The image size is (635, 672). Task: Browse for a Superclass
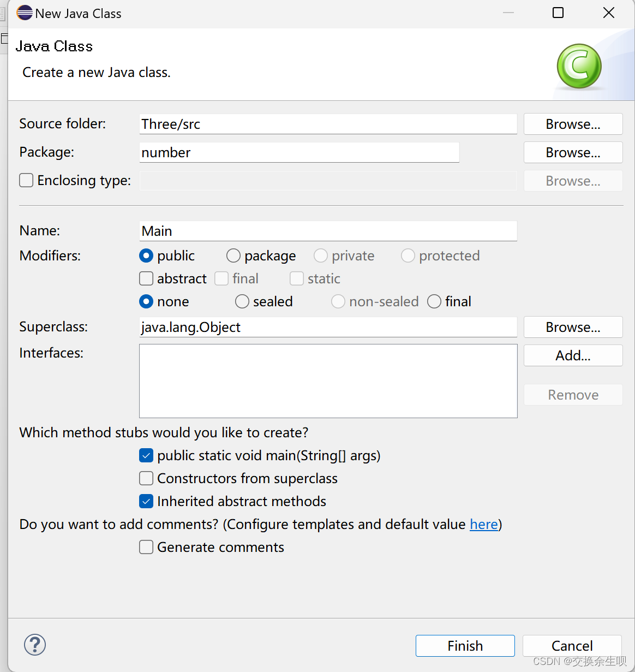tap(573, 327)
